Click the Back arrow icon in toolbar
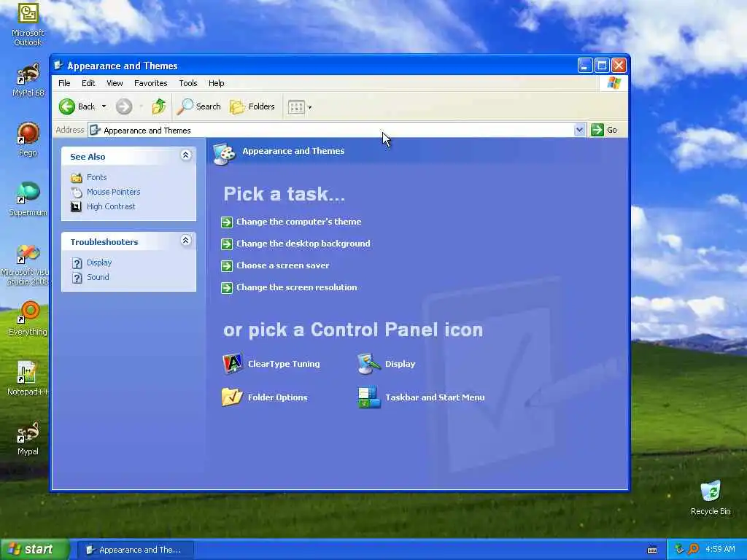The width and height of the screenshot is (747, 560). 67,106
